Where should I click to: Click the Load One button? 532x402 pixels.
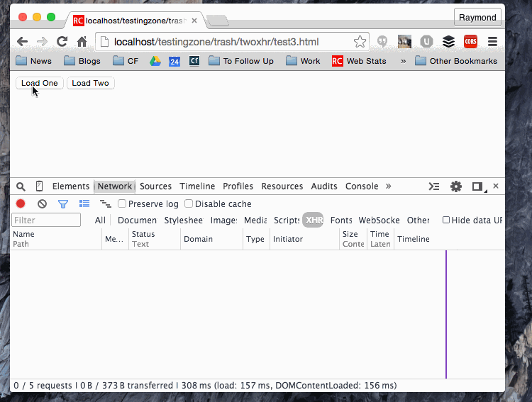coord(39,83)
